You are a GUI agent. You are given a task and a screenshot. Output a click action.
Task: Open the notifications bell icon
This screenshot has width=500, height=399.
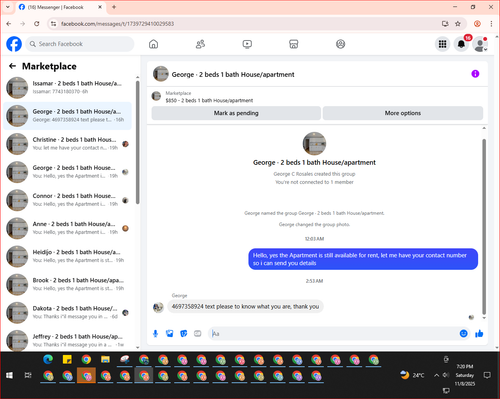pos(461,44)
